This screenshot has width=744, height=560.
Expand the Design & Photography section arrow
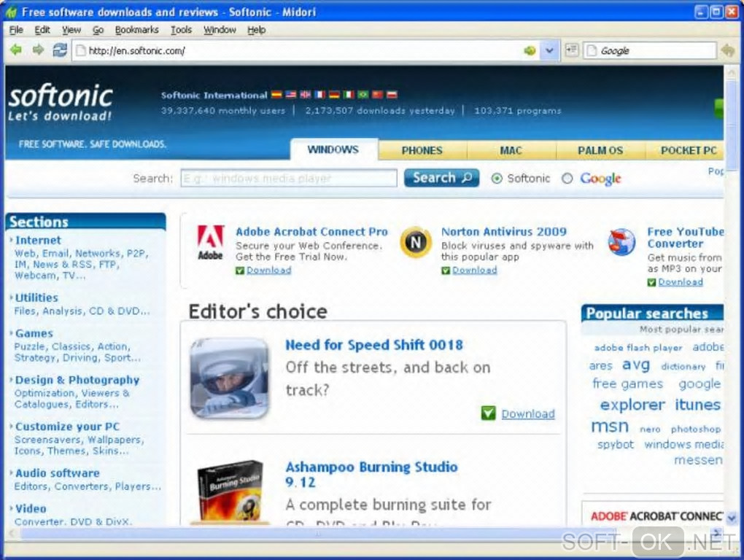pyautogui.click(x=12, y=380)
